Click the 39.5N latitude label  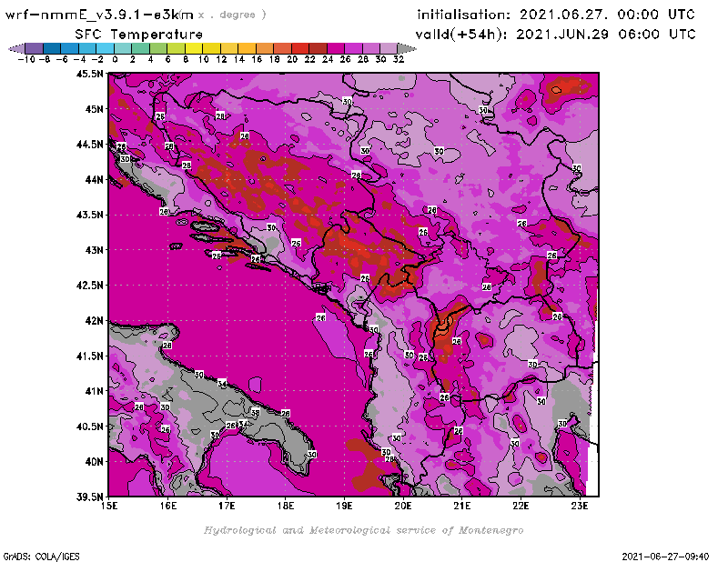[89, 497]
